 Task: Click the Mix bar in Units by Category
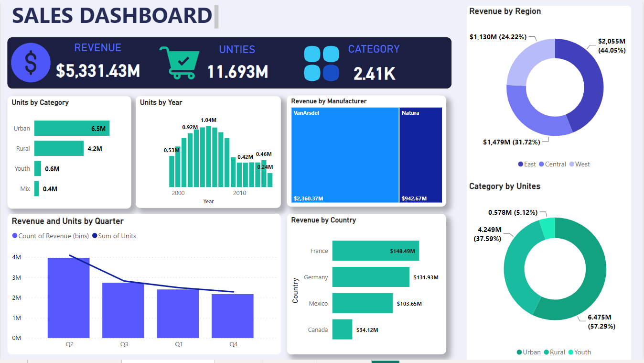click(37, 189)
